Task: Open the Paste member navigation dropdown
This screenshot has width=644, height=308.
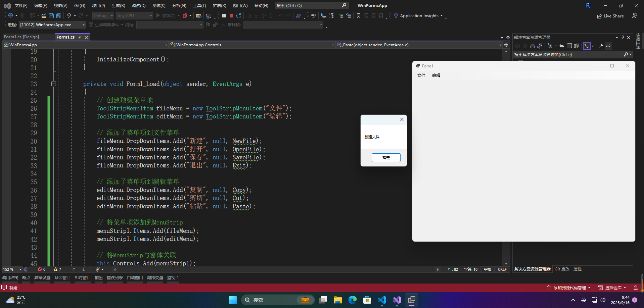Action: pos(500,45)
